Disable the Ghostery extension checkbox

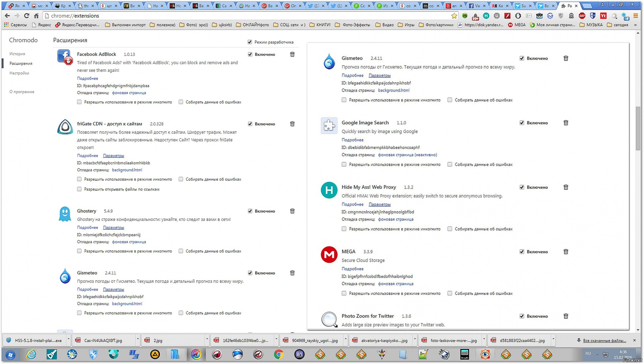click(x=250, y=211)
